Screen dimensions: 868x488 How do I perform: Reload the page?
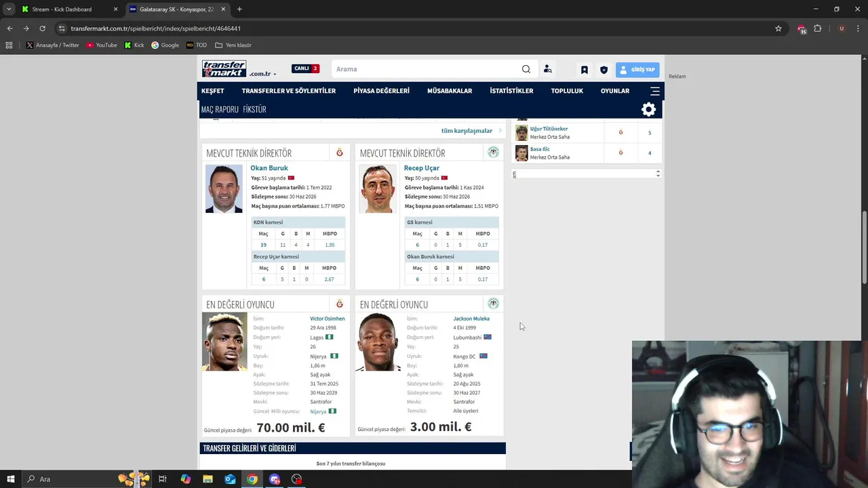(x=42, y=28)
